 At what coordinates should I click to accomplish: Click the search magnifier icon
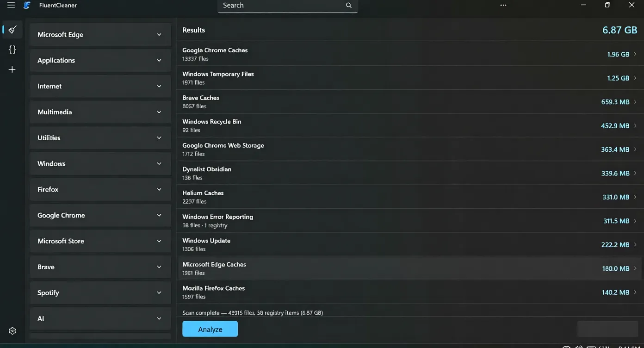(349, 6)
